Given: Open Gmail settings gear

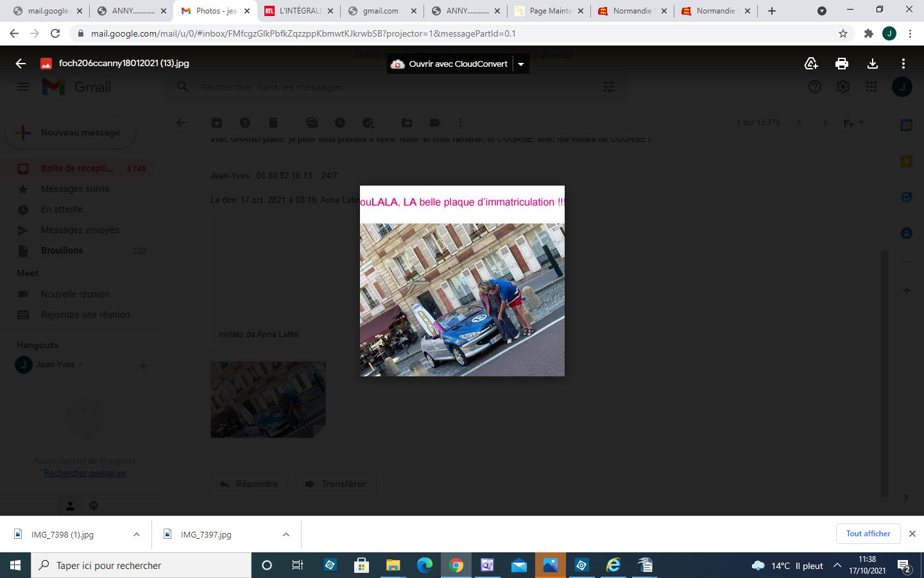Looking at the screenshot, I should pyautogui.click(x=843, y=87).
